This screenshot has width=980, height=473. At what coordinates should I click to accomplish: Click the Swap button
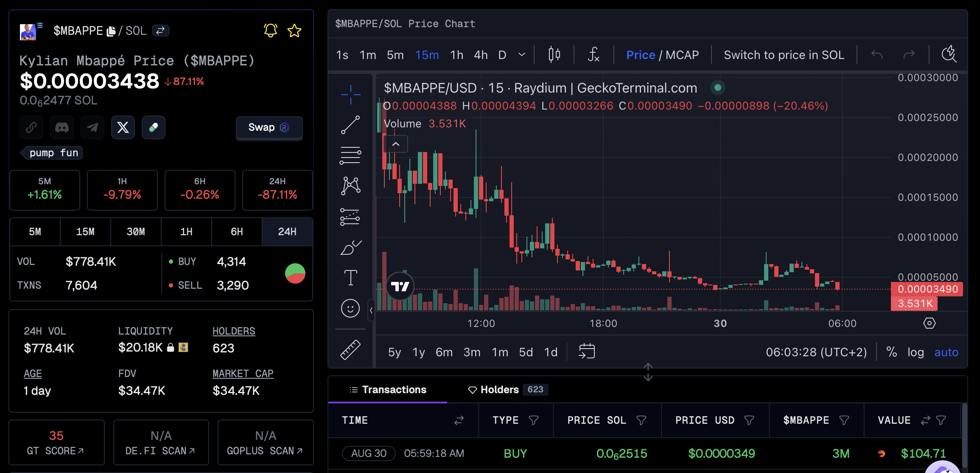269,127
